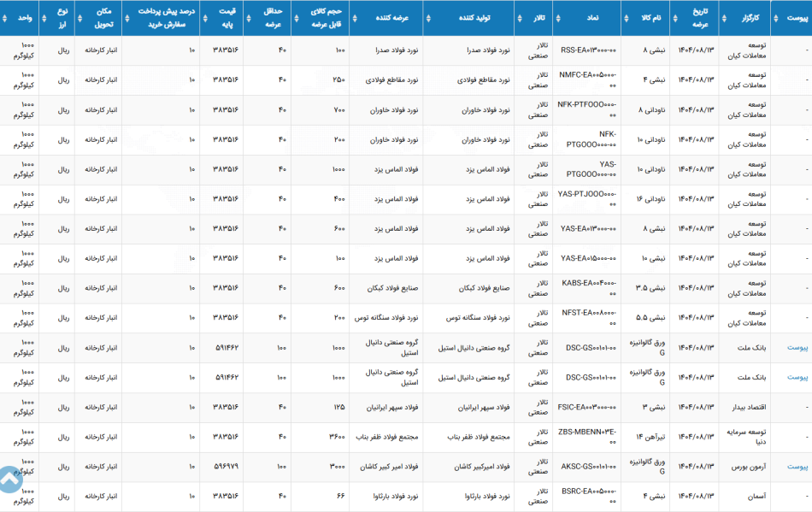Sort table using نام کالا arrows
The image size is (812, 512).
click(626, 19)
